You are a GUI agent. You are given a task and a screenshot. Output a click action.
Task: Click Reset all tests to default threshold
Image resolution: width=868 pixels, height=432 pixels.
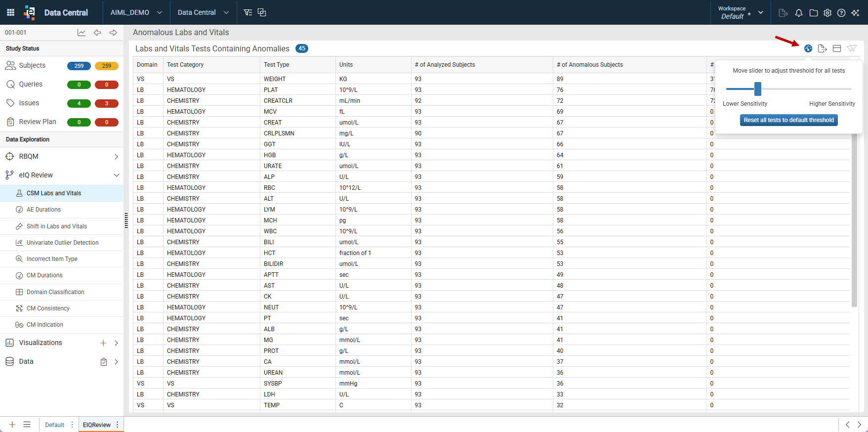click(x=789, y=120)
